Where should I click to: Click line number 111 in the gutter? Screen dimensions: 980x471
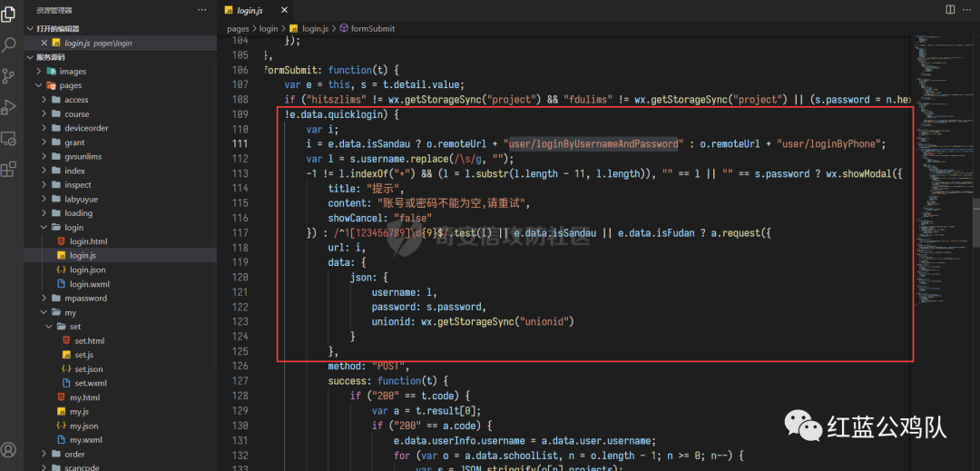coord(240,143)
